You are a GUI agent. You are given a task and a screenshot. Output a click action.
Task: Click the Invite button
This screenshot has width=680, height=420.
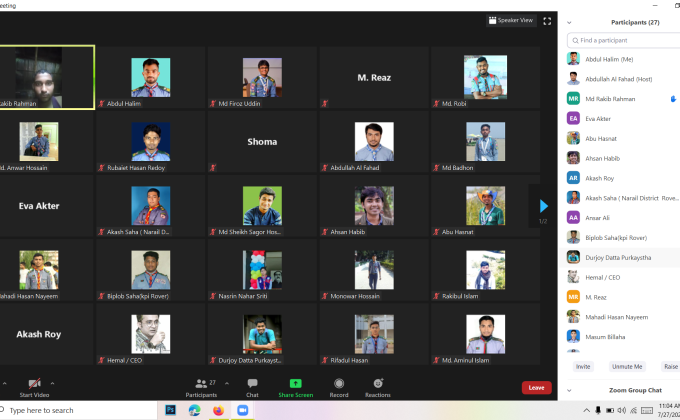click(x=583, y=367)
